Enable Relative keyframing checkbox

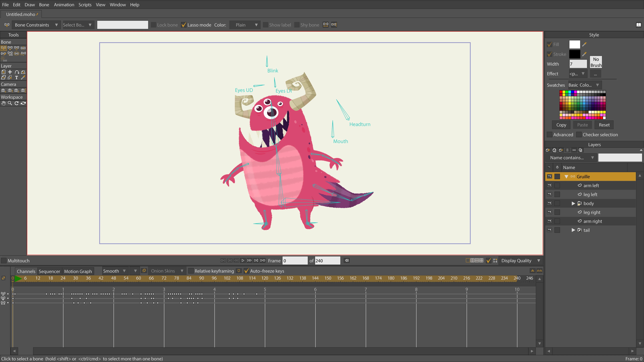191,271
